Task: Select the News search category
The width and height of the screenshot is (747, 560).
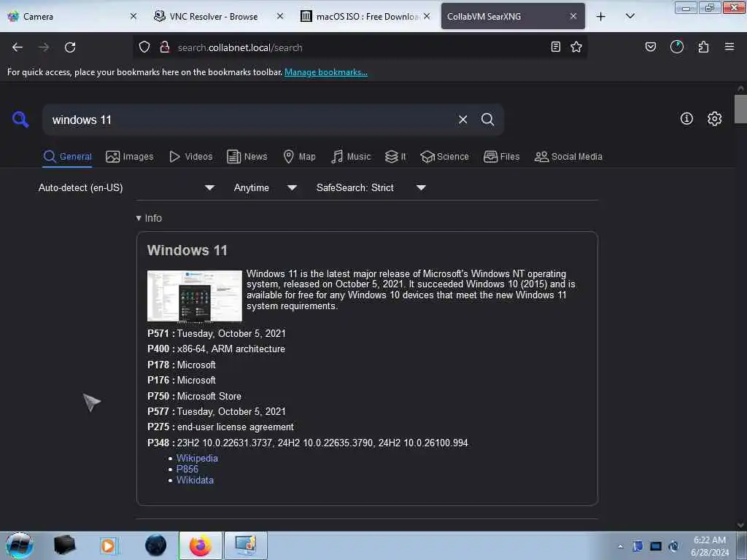Action: 247,157
